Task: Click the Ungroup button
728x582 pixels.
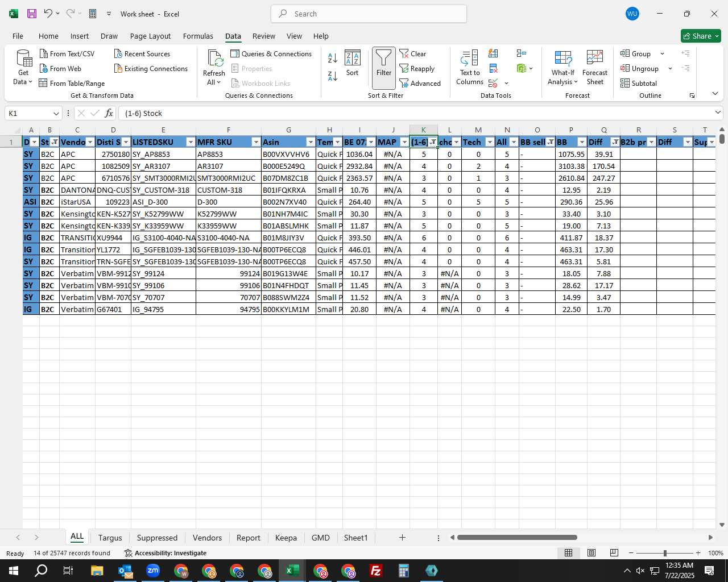Action: point(640,68)
